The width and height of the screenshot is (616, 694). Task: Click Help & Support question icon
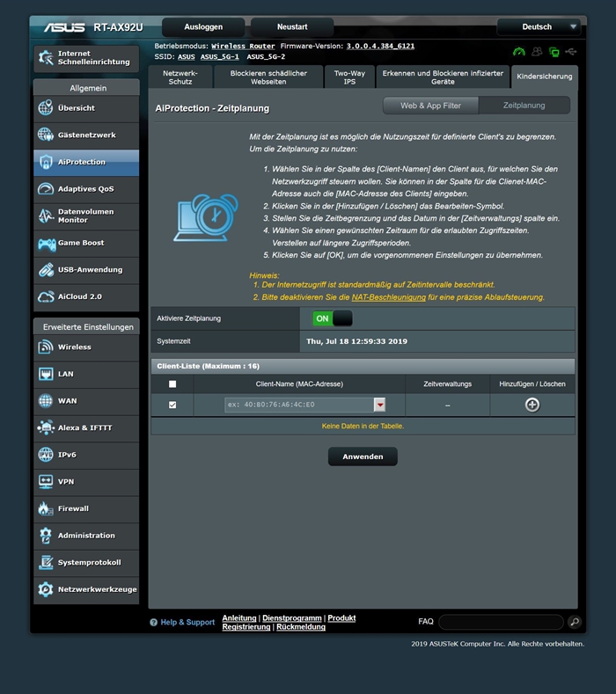coord(154,622)
